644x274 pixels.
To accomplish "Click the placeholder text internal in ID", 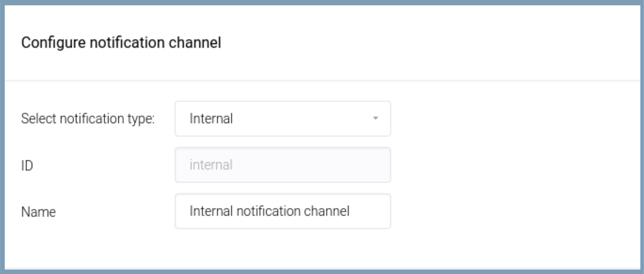I will 211,165.
